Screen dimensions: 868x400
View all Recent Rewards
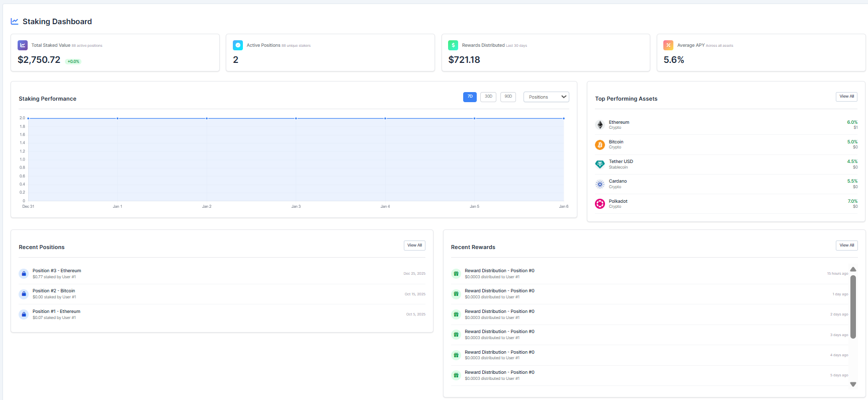[846, 246]
